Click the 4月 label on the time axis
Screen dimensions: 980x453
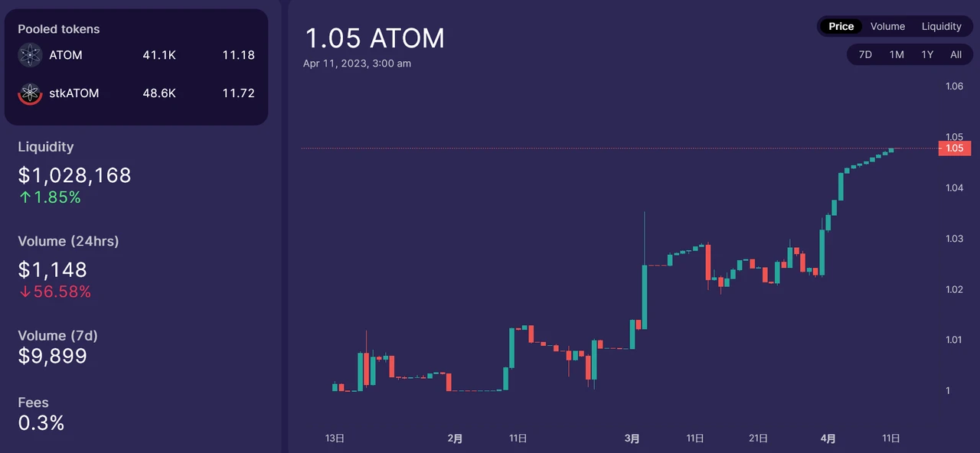828,438
